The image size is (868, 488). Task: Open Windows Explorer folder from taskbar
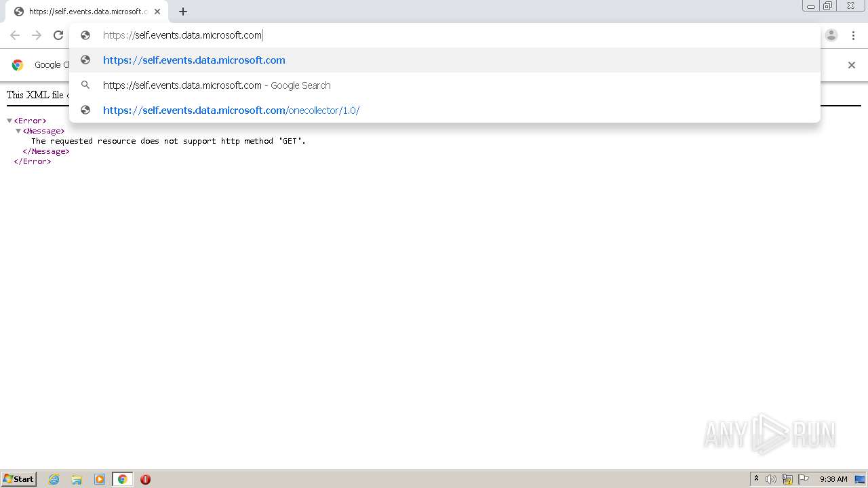(77, 479)
